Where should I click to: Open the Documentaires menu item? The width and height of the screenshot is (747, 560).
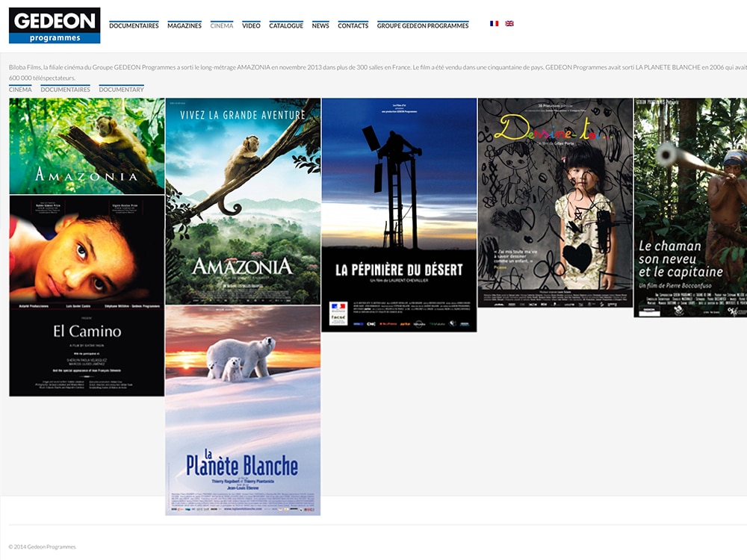coord(134,25)
